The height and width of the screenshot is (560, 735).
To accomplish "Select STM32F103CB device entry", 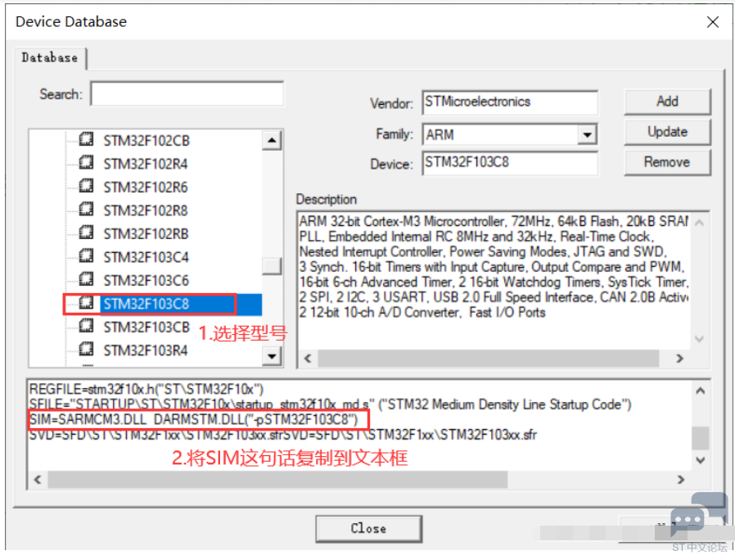I will click(147, 327).
